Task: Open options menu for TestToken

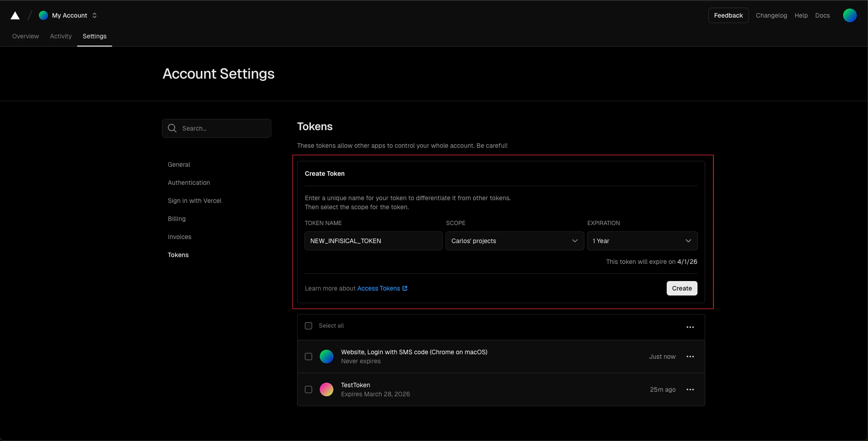Action: pyautogui.click(x=690, y=389)
